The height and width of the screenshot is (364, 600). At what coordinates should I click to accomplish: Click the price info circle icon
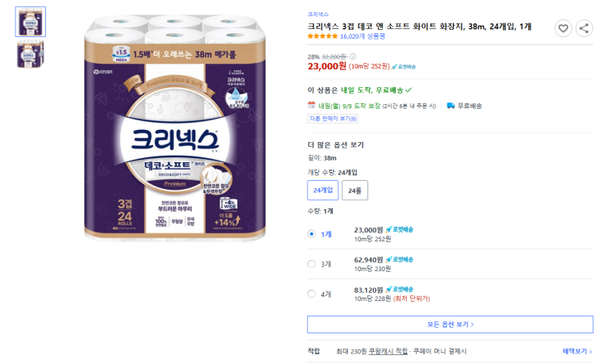point(352,56)
